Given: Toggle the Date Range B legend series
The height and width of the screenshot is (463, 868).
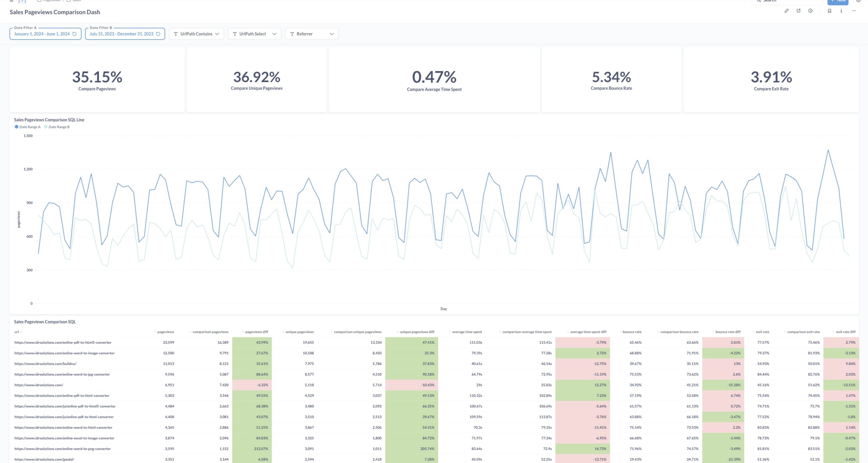Looking at the screenshot, I should tap(57, 127).
